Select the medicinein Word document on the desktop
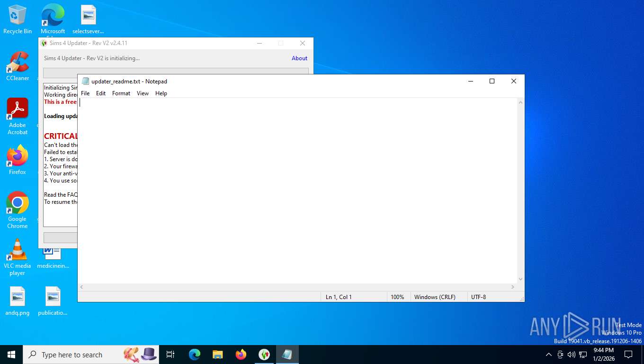This screenshot has width=644, height=364. point(53,257)
